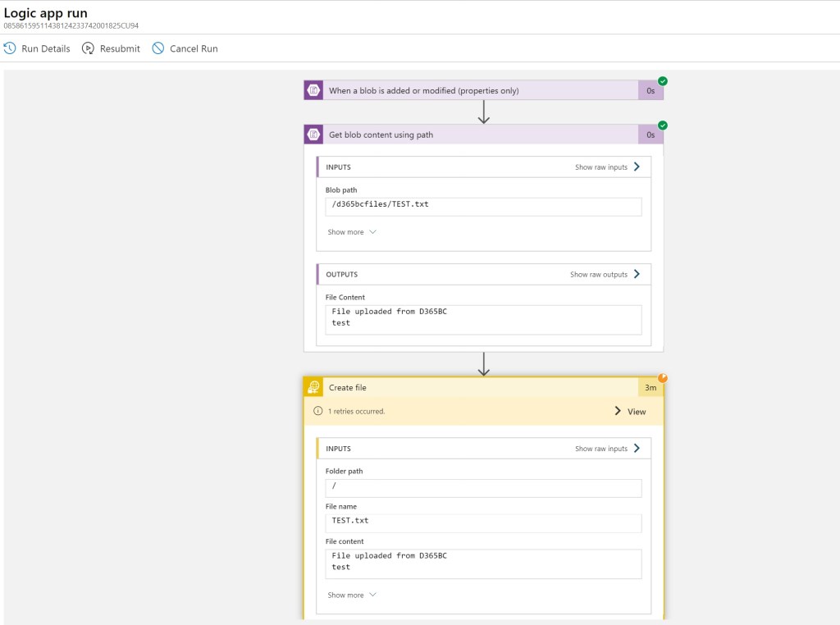The width and height of the screenshot is (840, 625).
Task: Show raw inputs for Get blob content
Action: pyautogui.click(x=607, y=167)
